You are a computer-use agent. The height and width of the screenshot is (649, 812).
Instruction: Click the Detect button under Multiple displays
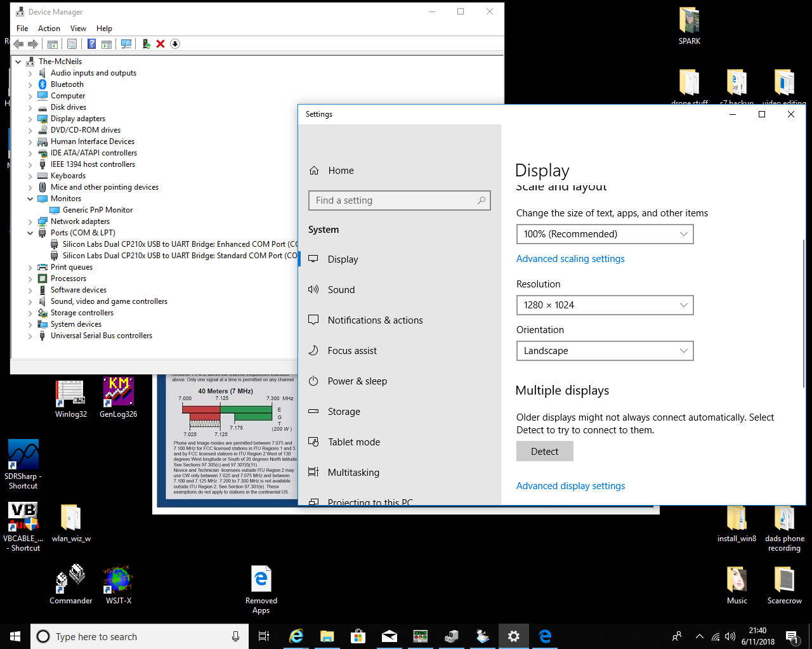[544, 451]
